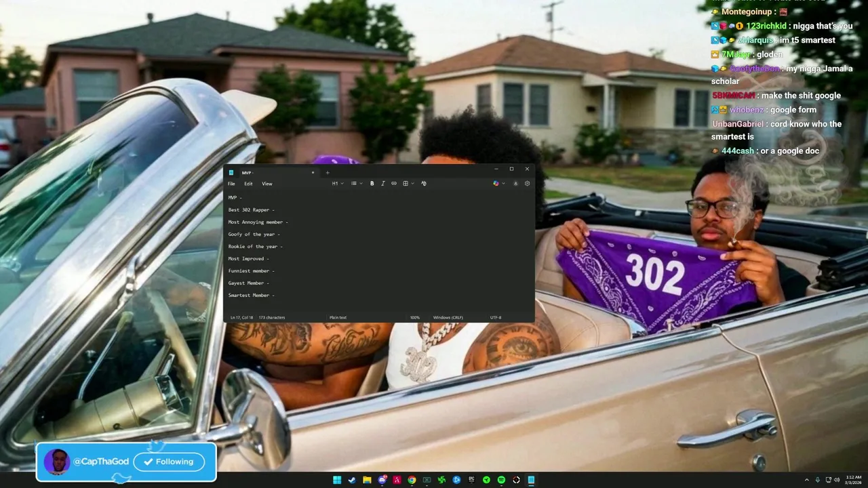
Task: Click the "Best 302 Rapper -" line
Action: (251, 210)
